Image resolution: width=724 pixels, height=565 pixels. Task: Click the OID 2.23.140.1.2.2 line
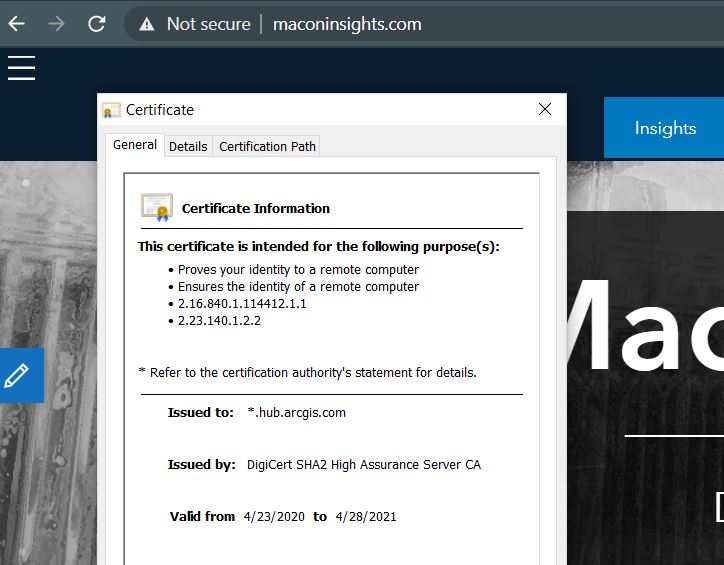[x=219, y=321]
